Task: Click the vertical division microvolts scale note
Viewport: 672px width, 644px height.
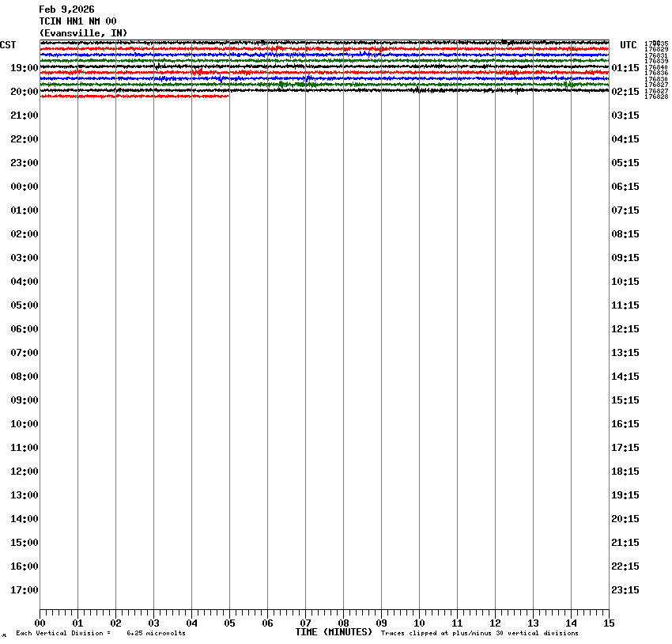Action: (x=100, y=634)
